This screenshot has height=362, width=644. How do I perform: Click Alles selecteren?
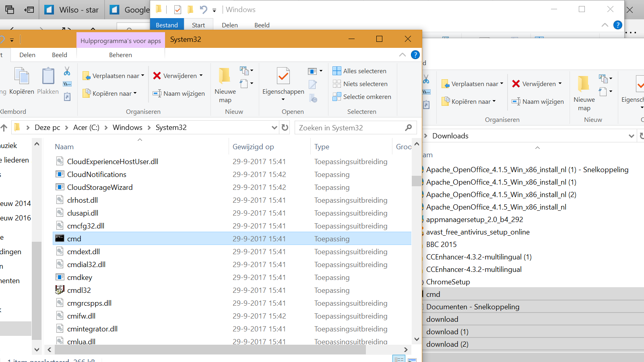pos(359,71)
